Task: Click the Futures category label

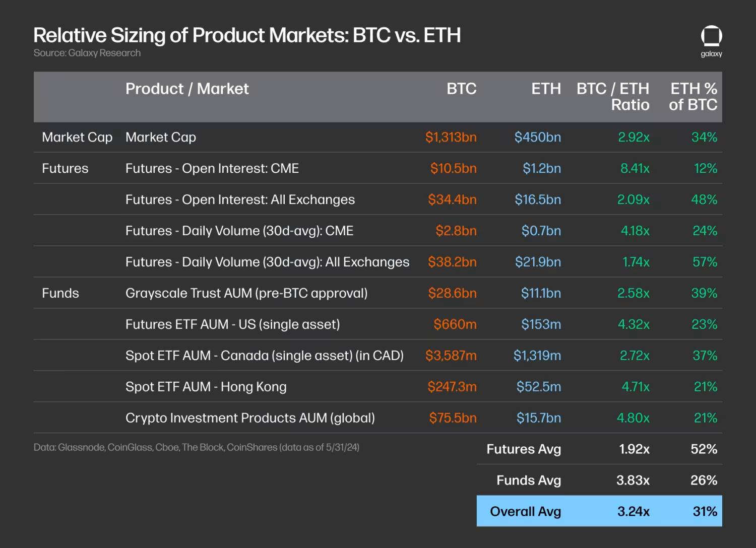Action: pyautogui.click(x=65, y=168)
